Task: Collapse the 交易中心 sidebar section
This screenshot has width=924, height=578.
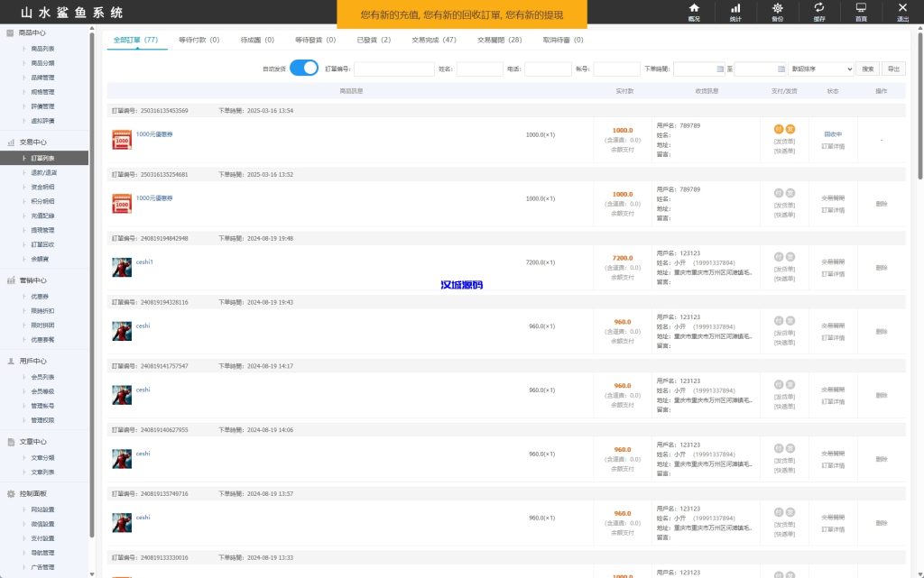Action: [x=34, y=142]
